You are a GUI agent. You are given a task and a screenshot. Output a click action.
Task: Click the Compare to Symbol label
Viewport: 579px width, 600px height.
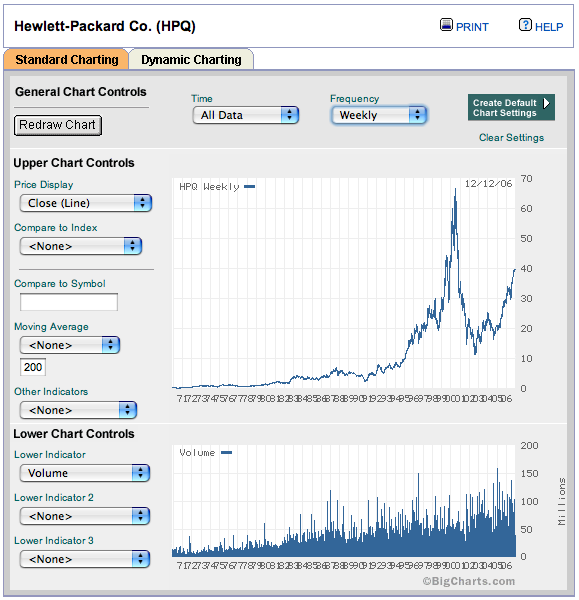click(60, 284)
